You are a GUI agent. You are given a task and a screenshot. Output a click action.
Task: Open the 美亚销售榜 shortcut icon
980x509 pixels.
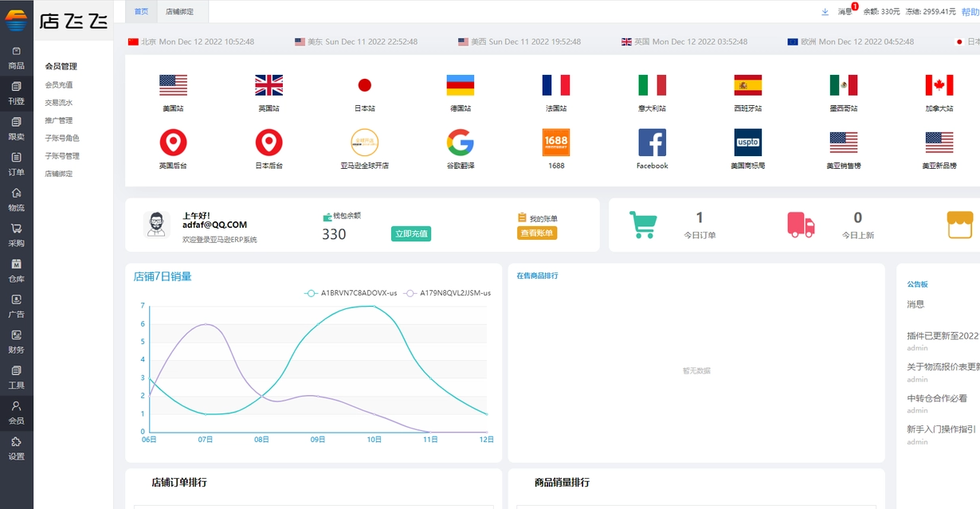(x=843, y=143)
